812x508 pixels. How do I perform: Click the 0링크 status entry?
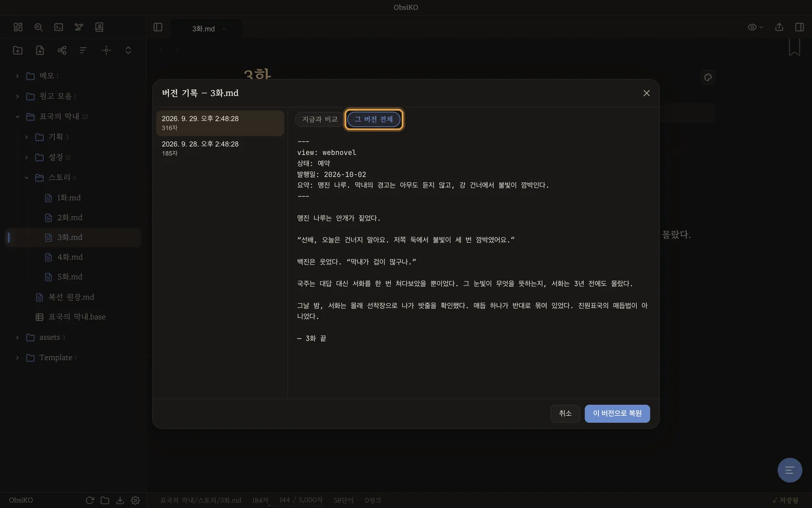point(373,500)
